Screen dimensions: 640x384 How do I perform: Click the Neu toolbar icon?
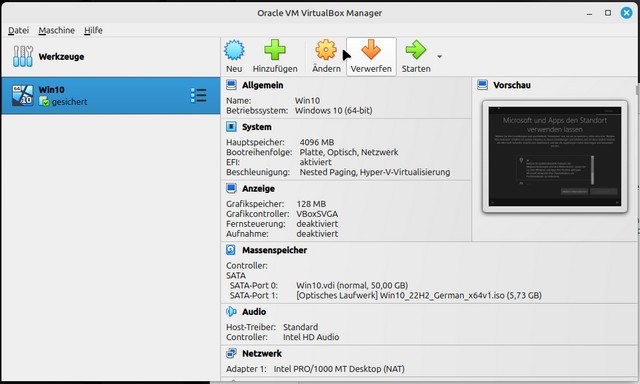pyautogui.click(x=234, y=50)
